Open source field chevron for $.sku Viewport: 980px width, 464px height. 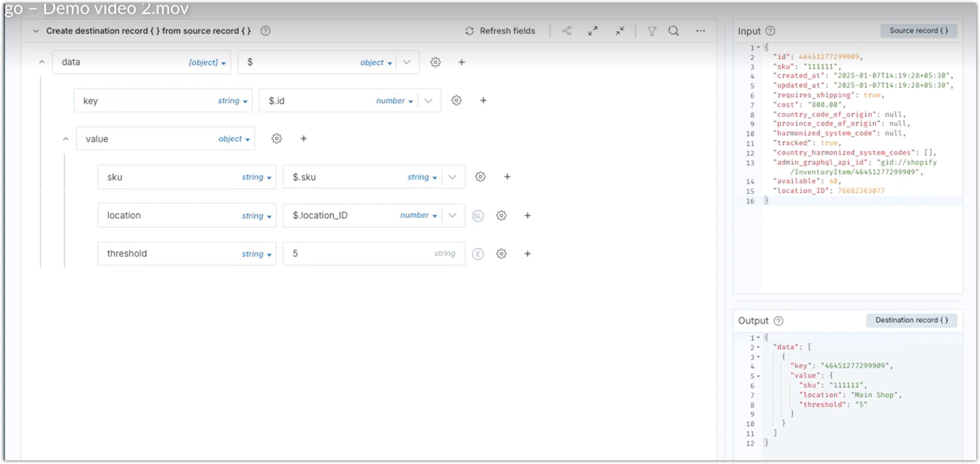point(452,177)
